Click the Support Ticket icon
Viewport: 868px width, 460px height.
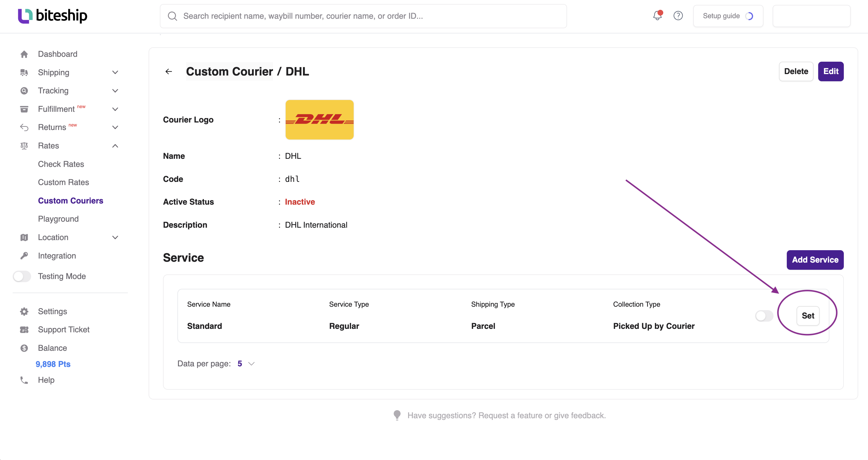pyautogui.click(x=24, y=329)
